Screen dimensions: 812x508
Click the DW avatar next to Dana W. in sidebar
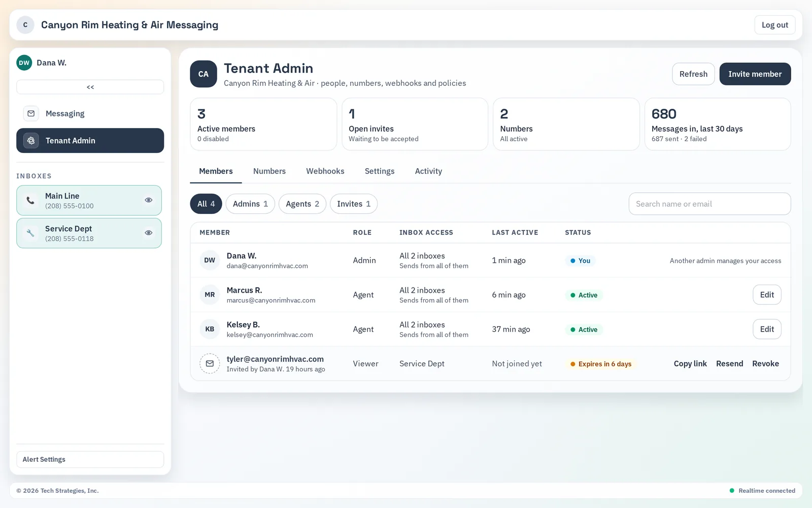(24, 63)
